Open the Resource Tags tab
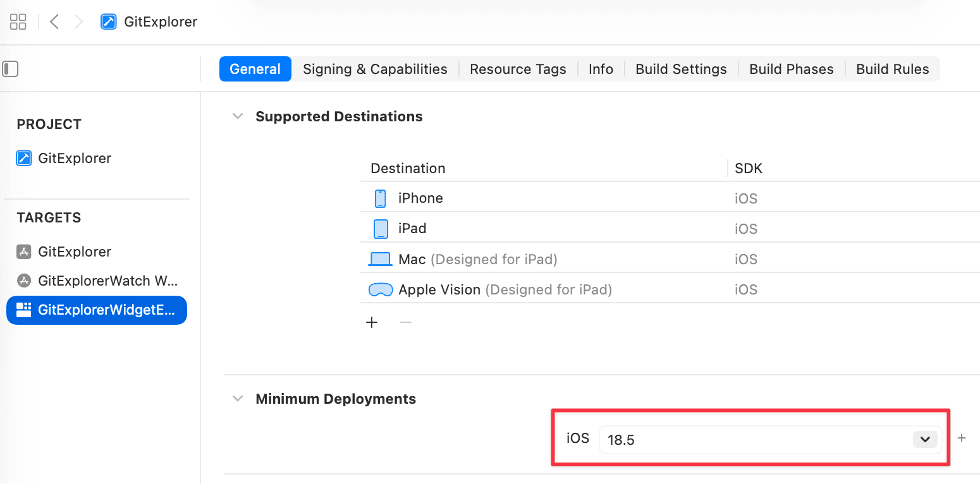The width and height of the screenshot is (980, 484). 518,69
